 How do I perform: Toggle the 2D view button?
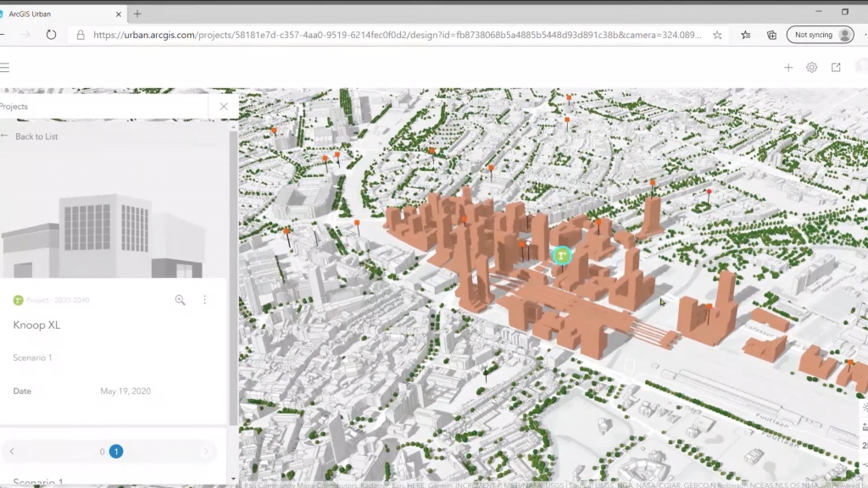(x=865, y=446)
